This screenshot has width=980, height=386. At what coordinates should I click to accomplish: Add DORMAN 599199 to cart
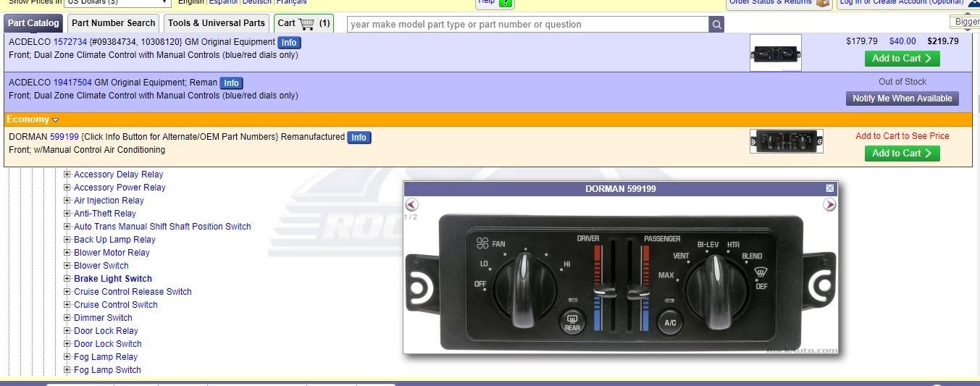(902, 154)
